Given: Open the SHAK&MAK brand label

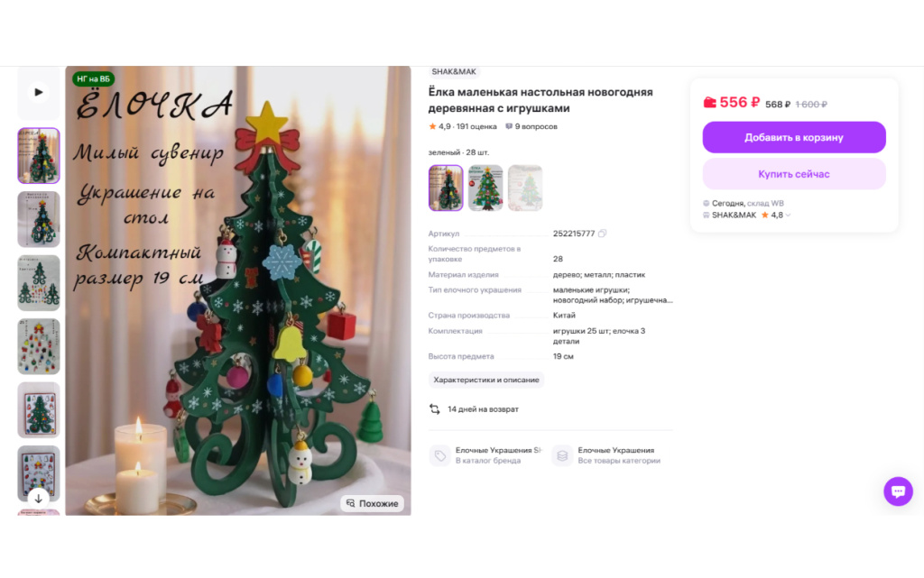Looking at the screenshot, I should click(x=454, y=71).
